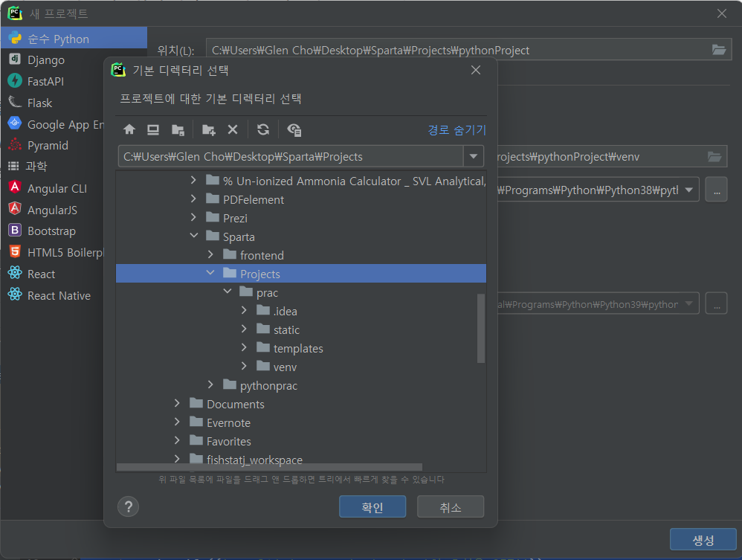
Task: Select Google App Engine project type
Action: 65,124
